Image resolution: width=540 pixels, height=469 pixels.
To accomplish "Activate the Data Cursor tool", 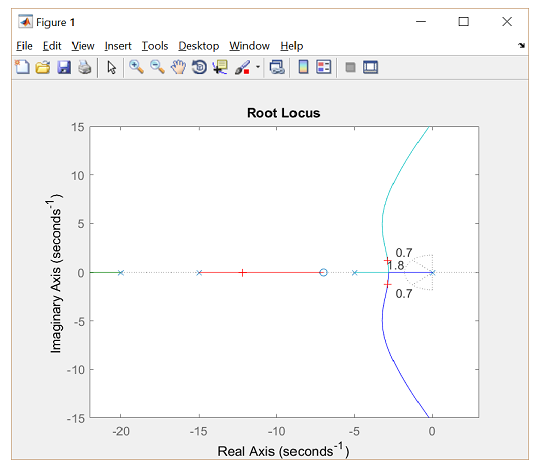I will tap(220, 67).
